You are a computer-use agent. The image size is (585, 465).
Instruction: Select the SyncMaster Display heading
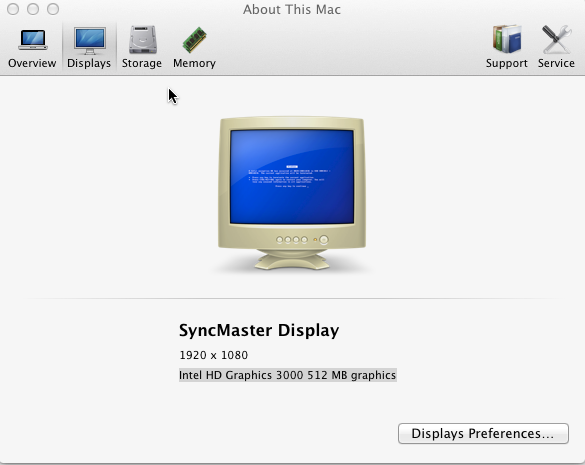click(259, 331)
